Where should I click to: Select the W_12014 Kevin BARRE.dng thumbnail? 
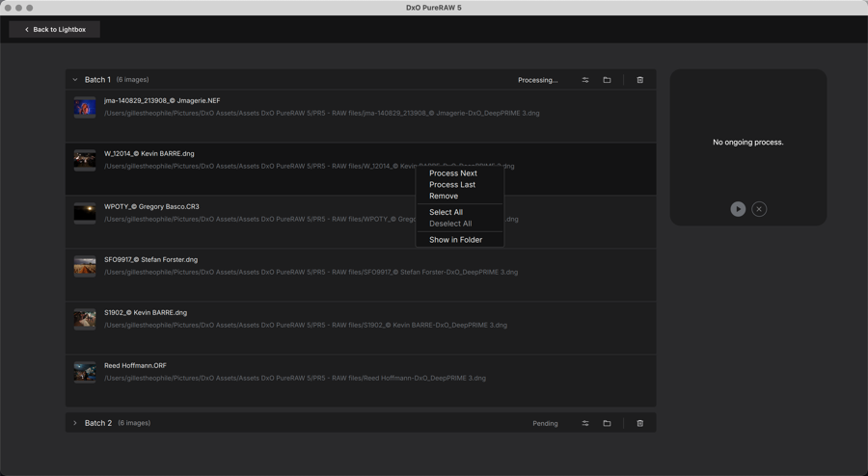pyautogui.click(x=85, y=160)
